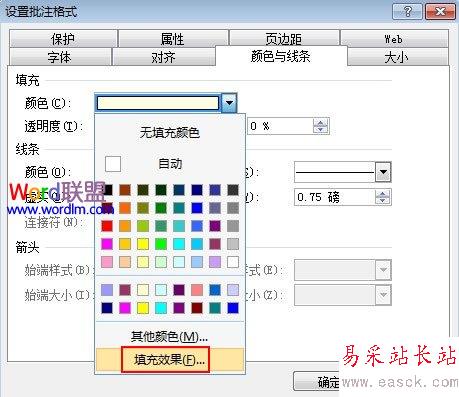Pick the sky blue swatch in fifth row
459x397 pixels.
point(197,262)
